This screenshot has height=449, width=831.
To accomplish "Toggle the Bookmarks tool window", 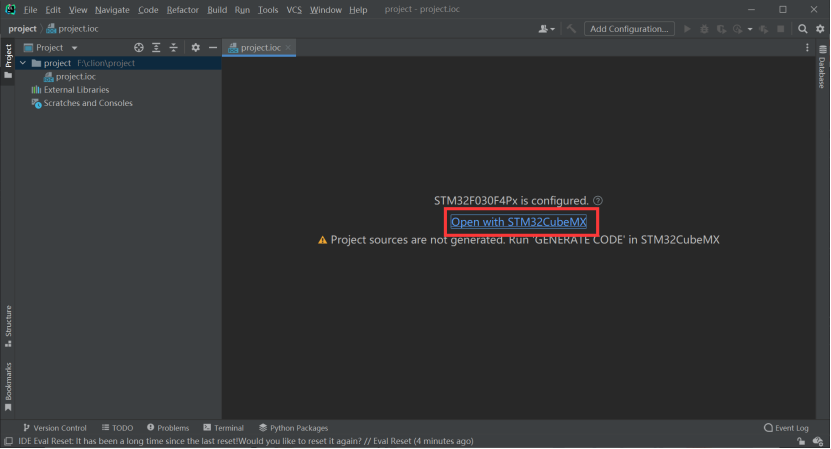I will click(x=8, y=386).
